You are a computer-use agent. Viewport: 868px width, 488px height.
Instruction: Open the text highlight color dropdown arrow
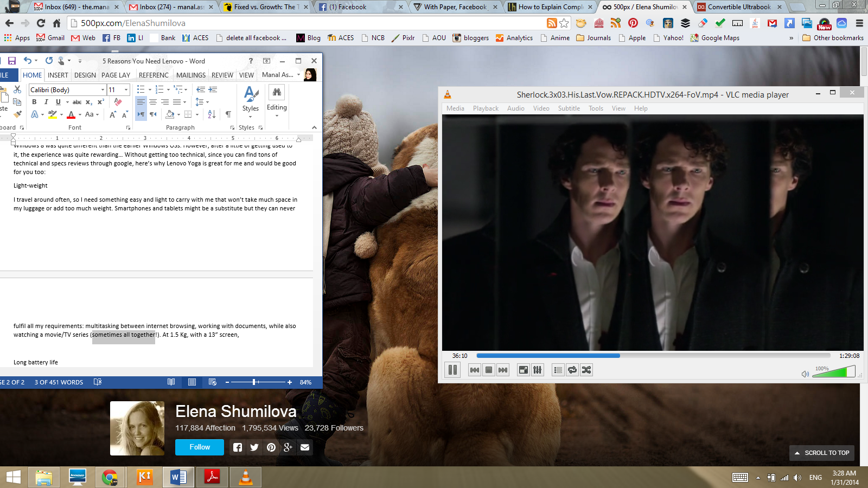(61, 114)
